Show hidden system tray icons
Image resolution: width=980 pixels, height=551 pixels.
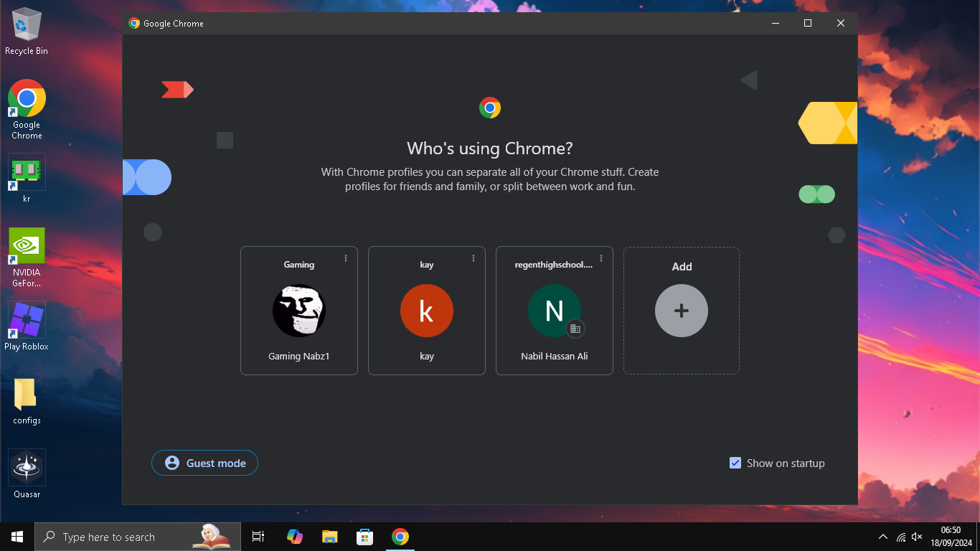(883, 537)
